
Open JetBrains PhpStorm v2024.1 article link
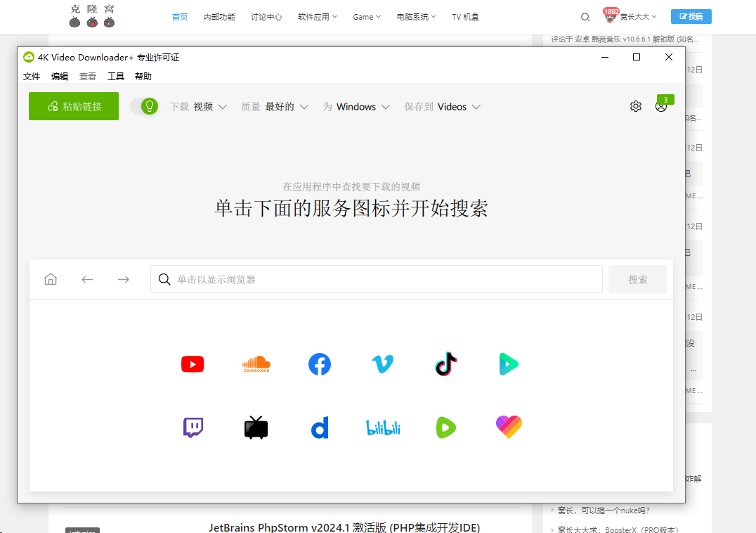(x=344, y=527)
